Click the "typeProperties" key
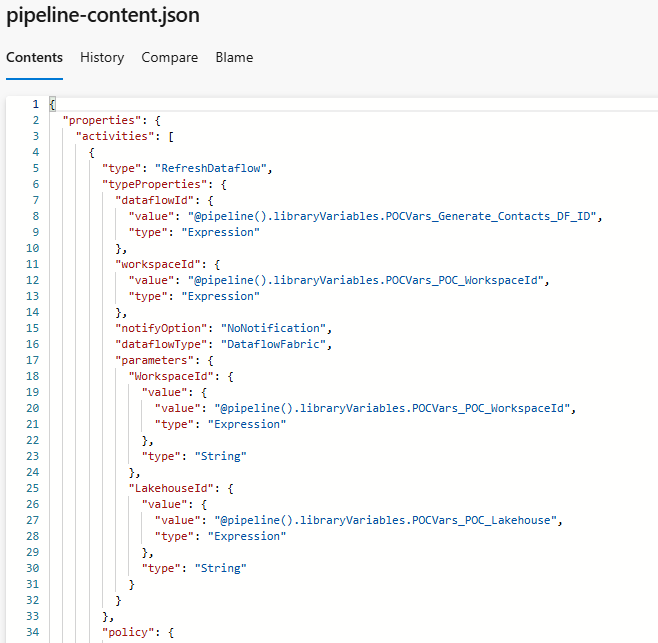The image size is (658, 643). pos(154,184)
